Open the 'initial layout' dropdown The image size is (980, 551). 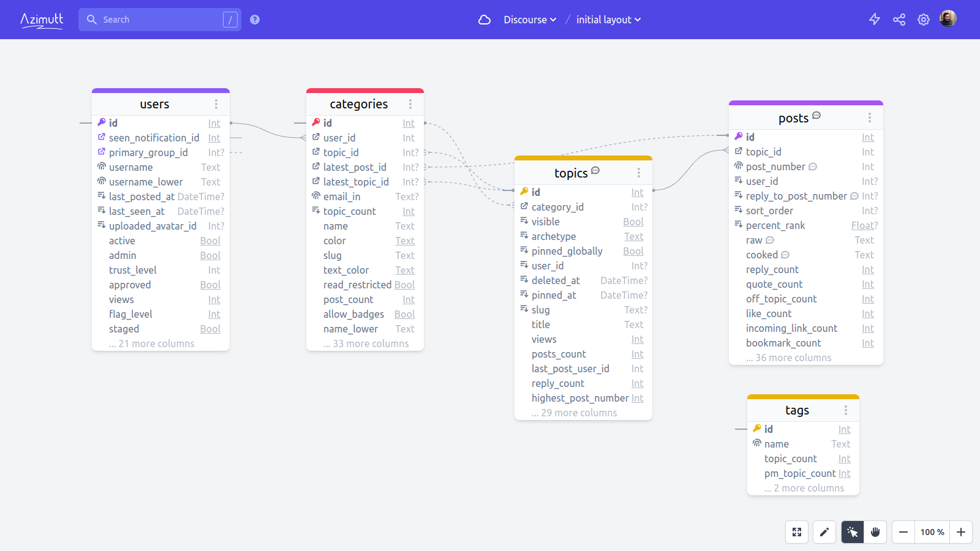coord(608,20)
